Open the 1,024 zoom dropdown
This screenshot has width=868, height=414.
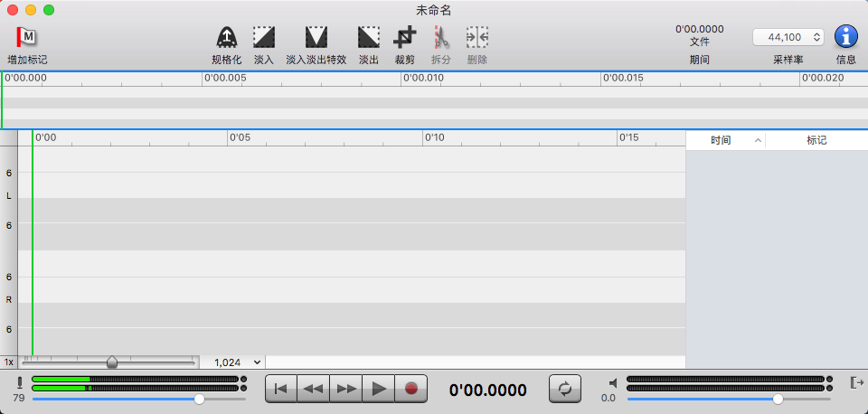238,362
